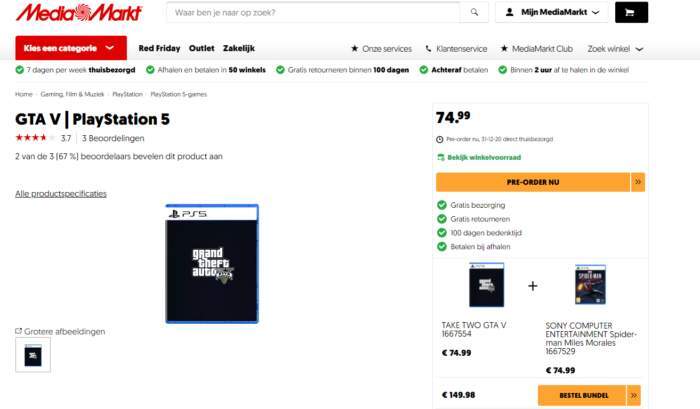The image size is (700, 409).
Task: Select the Zakelijk menu item
Action: coord(239,48)
